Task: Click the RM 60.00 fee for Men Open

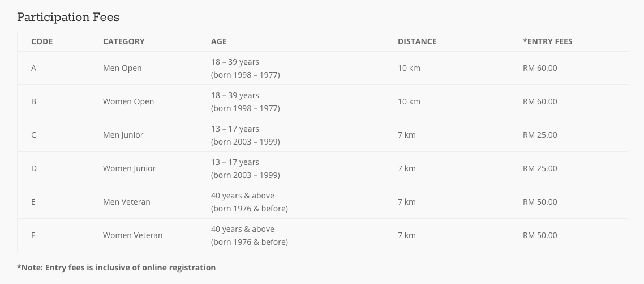Action: pos(540,69)
